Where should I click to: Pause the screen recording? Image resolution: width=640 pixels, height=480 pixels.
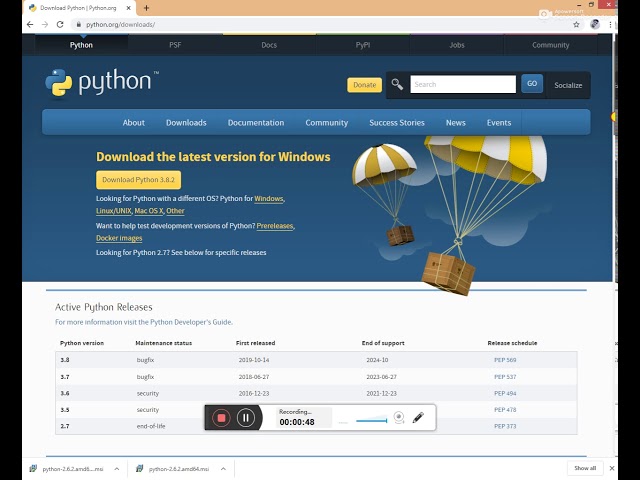(246, 418)
